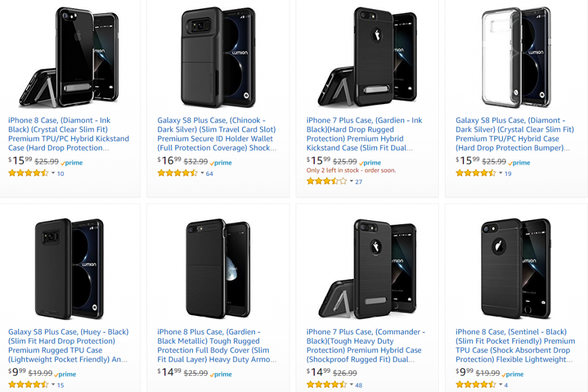Open the iPhone 8 Diamond Ink Black case thumbnail
588x392 pixels.
[69, 56]
